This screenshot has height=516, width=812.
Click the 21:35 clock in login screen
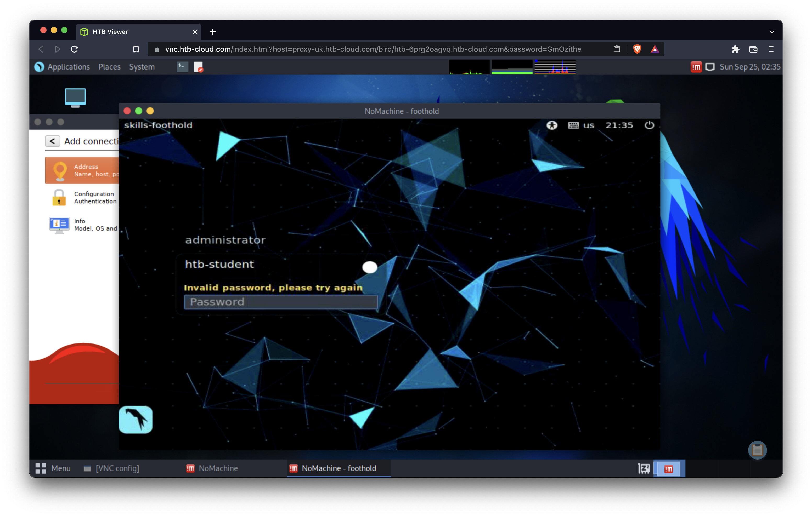pyautogui.click(x=619, y=125)
